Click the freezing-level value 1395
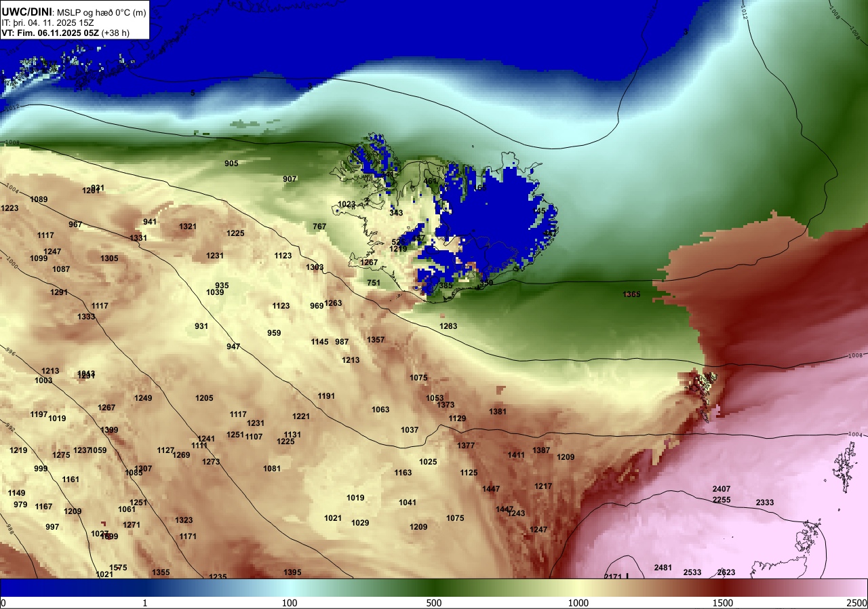This screenshot has width=868, height=609. click(292, 572)
